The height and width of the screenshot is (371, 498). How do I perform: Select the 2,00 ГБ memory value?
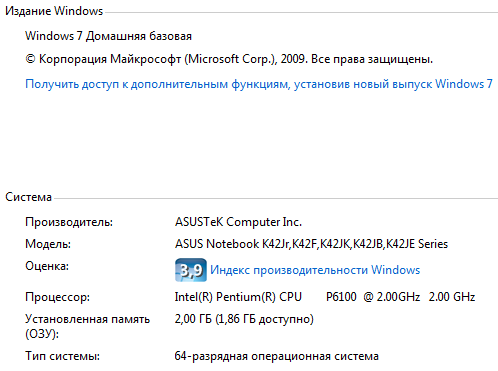point(193,319)
